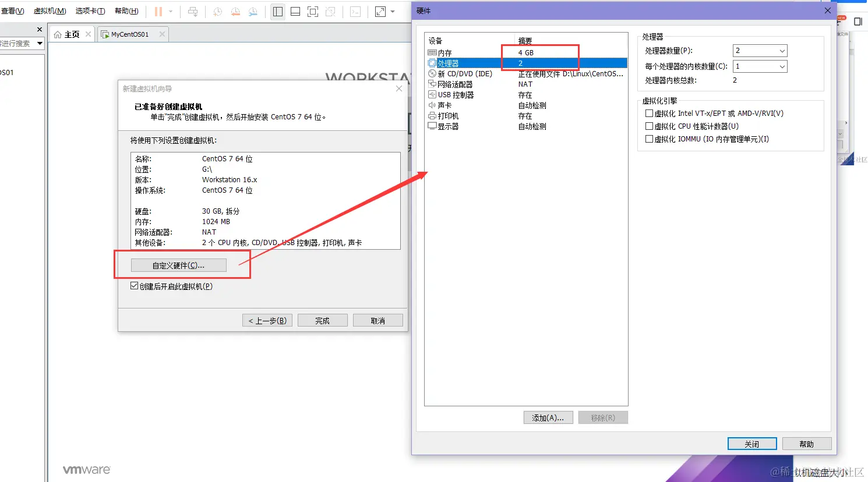The width and height of the screenshot is (868, 482).
Task: Enable 虚拟化 Intel VT-x/EPT 或 AMD-V/RVI
Action: tap(649, 114)
